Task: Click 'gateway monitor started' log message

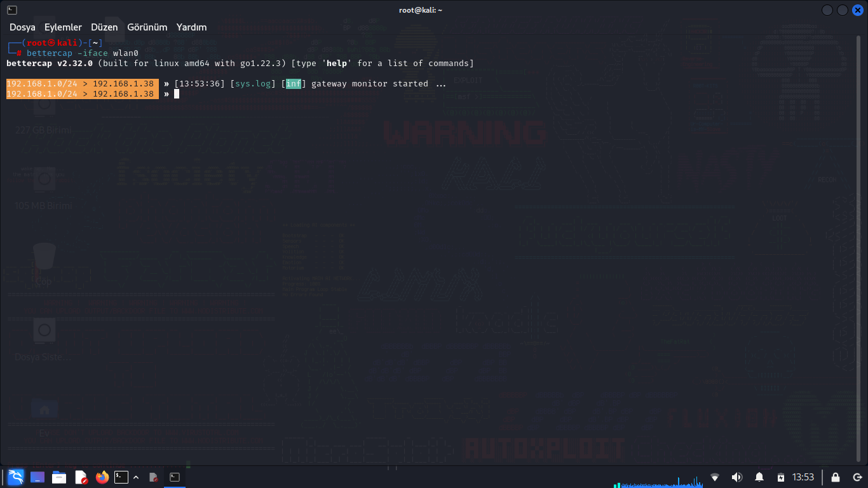Action: [x=370, y=84]
